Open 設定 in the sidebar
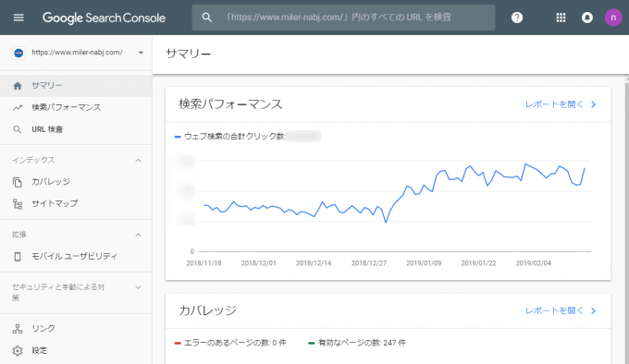Image resolution: width=629 pixels, height=364 pixels. coord(76,350)
